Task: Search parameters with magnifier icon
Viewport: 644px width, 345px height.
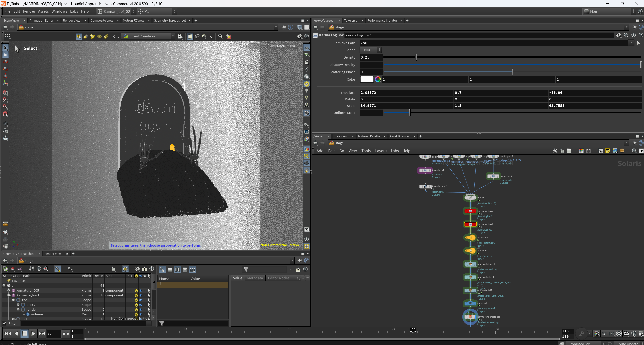Action: click(626, 35)
